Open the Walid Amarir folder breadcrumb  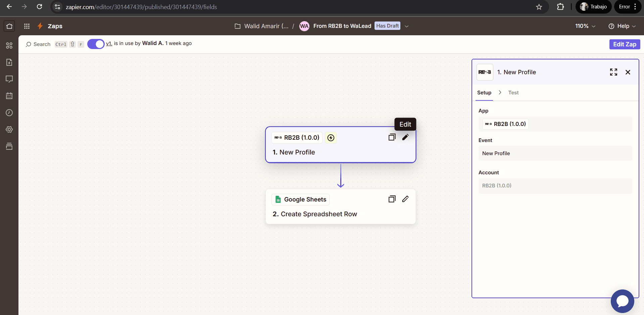[261, 26]
